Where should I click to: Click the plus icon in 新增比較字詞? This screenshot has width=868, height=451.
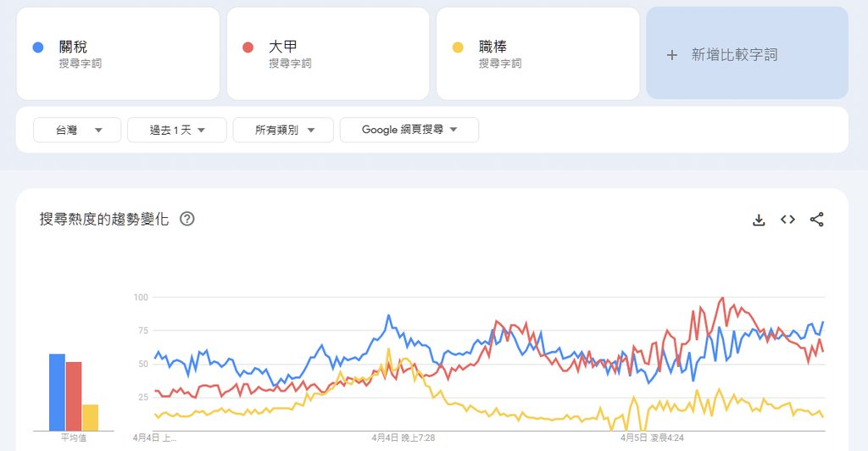pyautogui.click(x=672, y=55)
